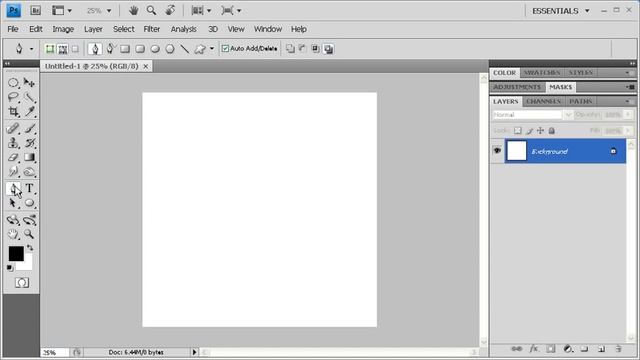The height and width of the screenshot is (360, 640).
Task: Toggle lock transparent pixels
Action: coord(518,131)
